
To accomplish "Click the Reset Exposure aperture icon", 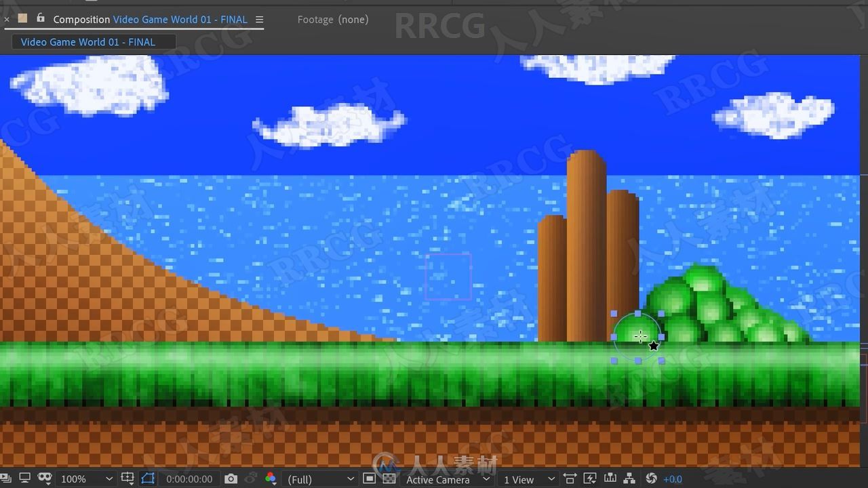I will [651, 479].
